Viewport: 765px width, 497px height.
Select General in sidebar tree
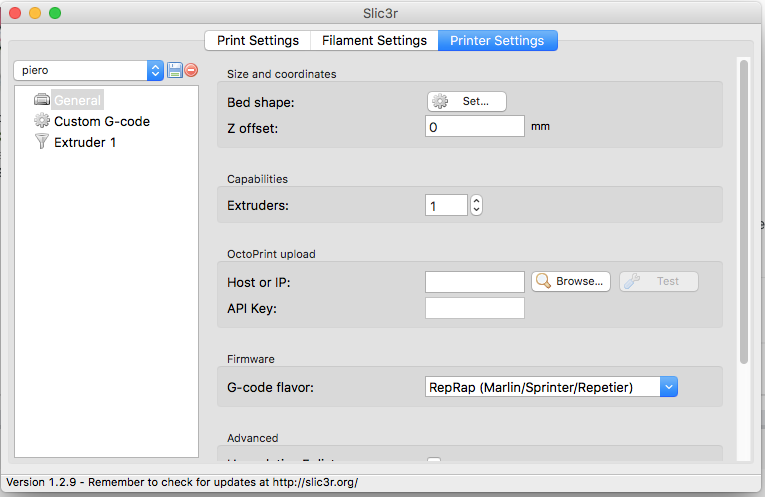click(x=78, y=100)
